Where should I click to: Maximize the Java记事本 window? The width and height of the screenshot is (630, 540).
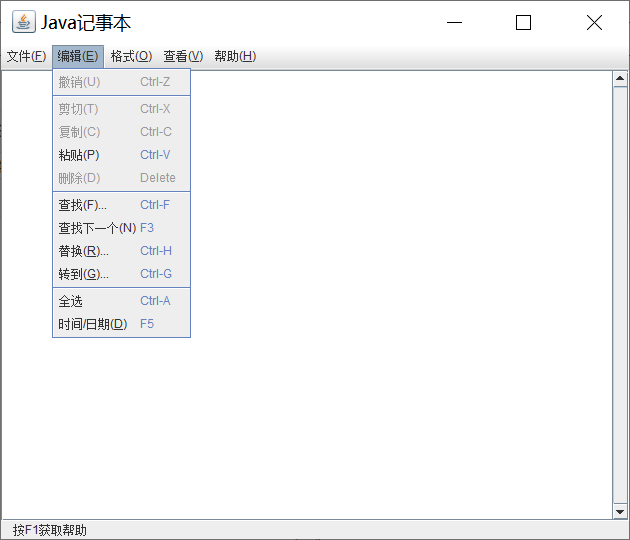(523, 22)
